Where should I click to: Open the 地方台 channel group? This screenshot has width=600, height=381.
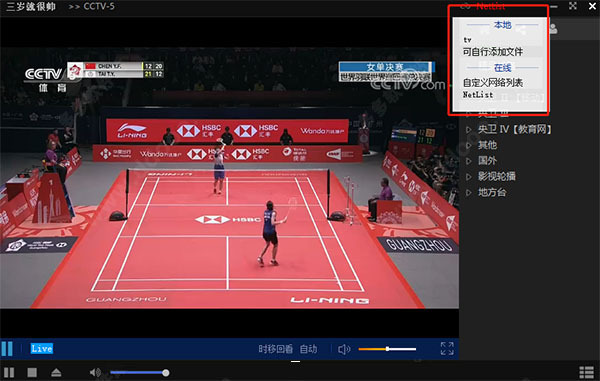pos(492,192)
